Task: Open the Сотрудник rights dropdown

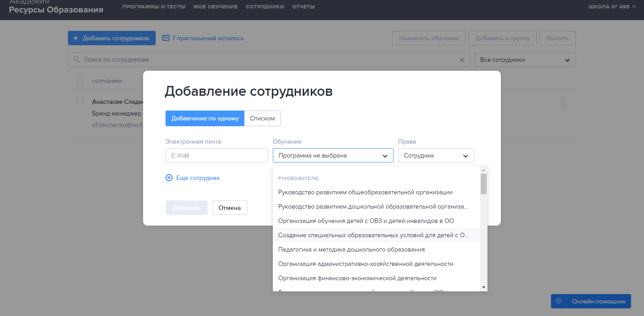Action: tap(436, 155)
